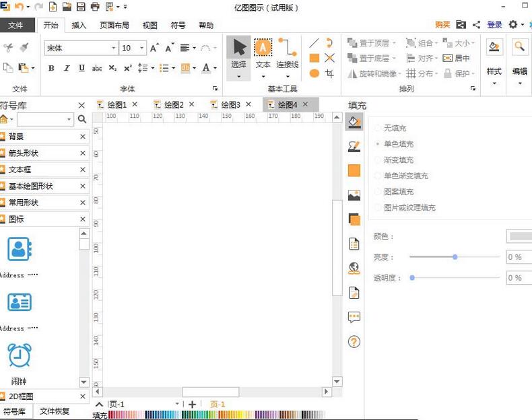Expand the font size dropdown

click(141, 48)
